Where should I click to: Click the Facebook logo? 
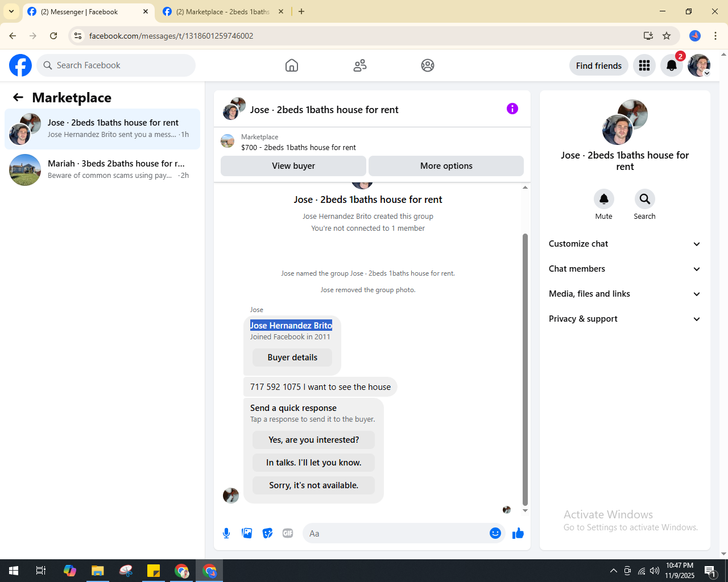click(x=20, y=65)
